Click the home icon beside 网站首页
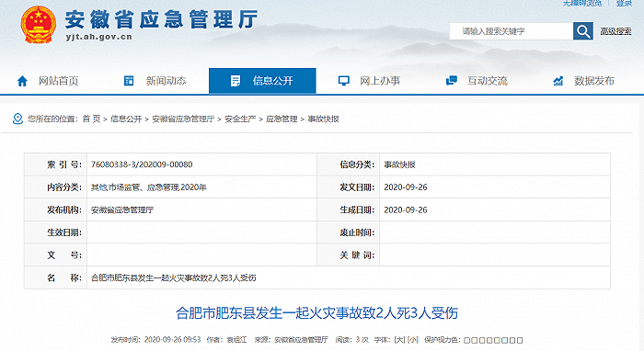The image size is (644, 351). (x=22, y=81)
